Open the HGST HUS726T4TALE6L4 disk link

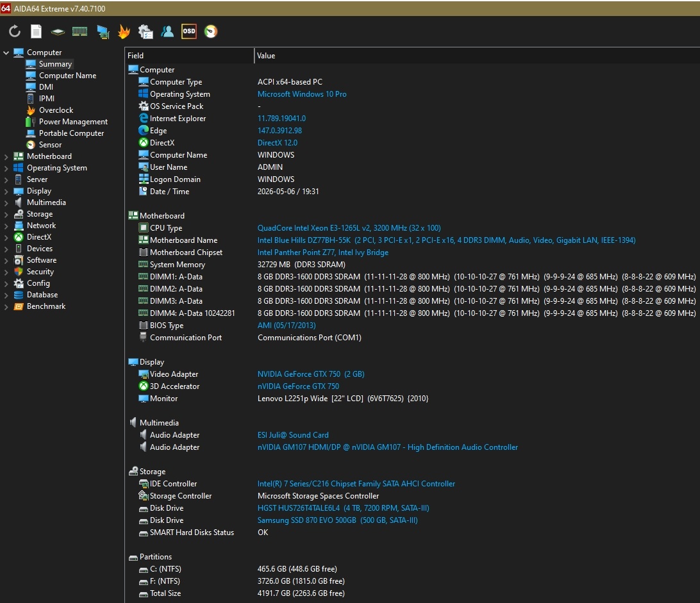point(344,508)
